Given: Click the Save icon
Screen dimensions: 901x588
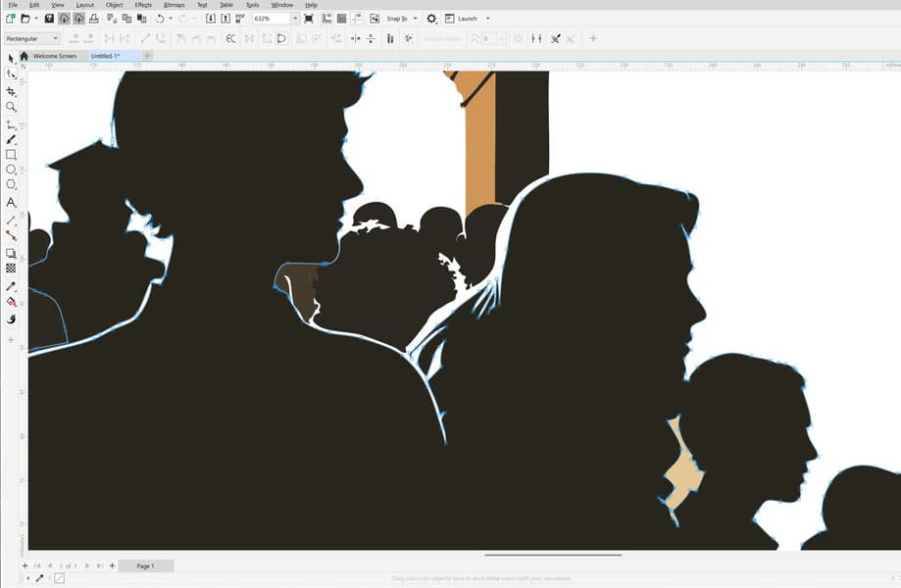Looking at the screenshot, I should 49,19.
